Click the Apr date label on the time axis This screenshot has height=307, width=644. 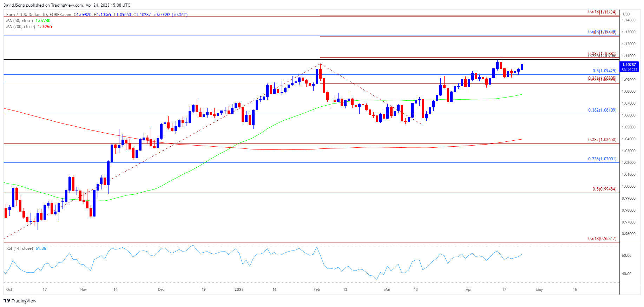(x=469, y=289)
